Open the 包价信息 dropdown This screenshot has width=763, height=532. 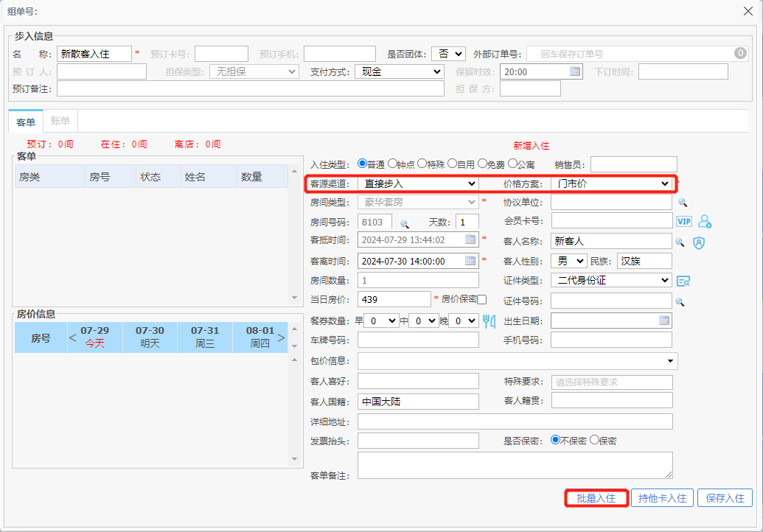click(x=518, y=361)
